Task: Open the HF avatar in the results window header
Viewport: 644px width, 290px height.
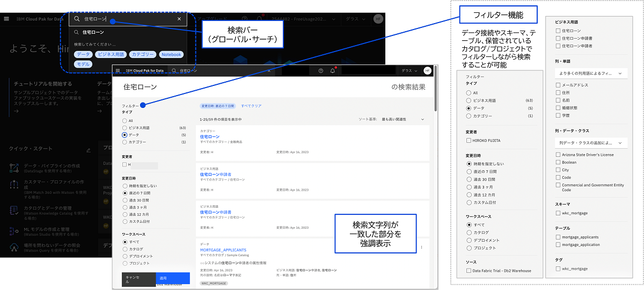Action: coord(427,70)
